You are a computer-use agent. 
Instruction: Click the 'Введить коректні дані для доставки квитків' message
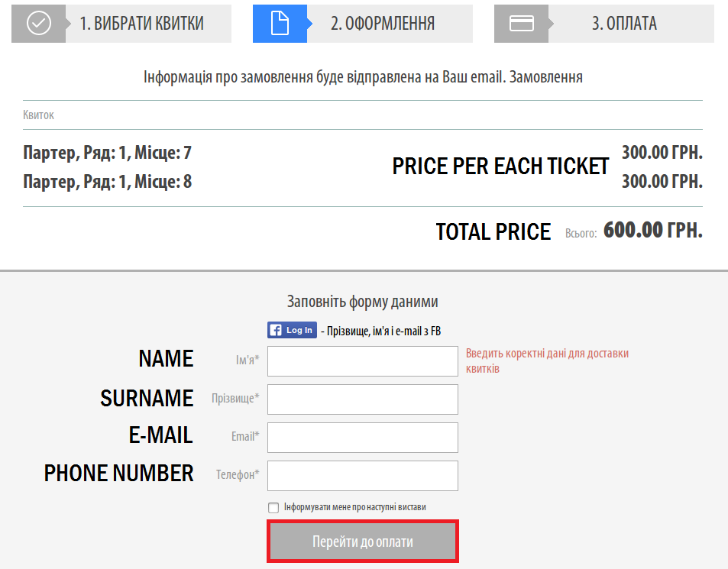(548, 361)
